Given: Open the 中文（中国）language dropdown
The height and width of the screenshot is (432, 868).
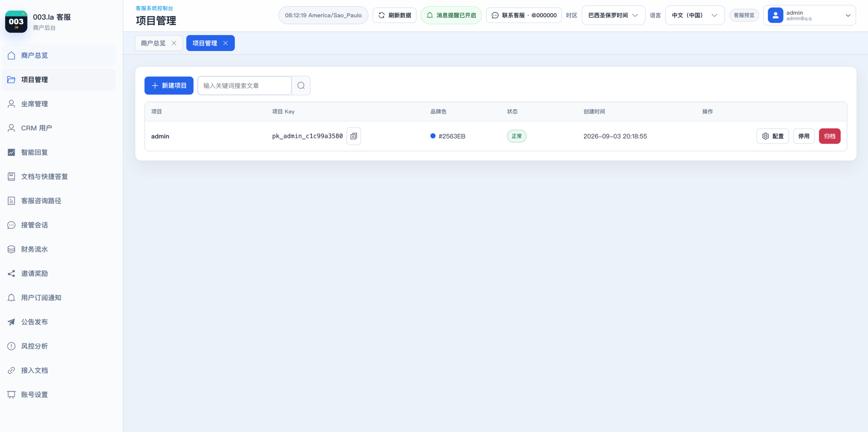Looking at the screenshot, I should [x=695, y=15].
